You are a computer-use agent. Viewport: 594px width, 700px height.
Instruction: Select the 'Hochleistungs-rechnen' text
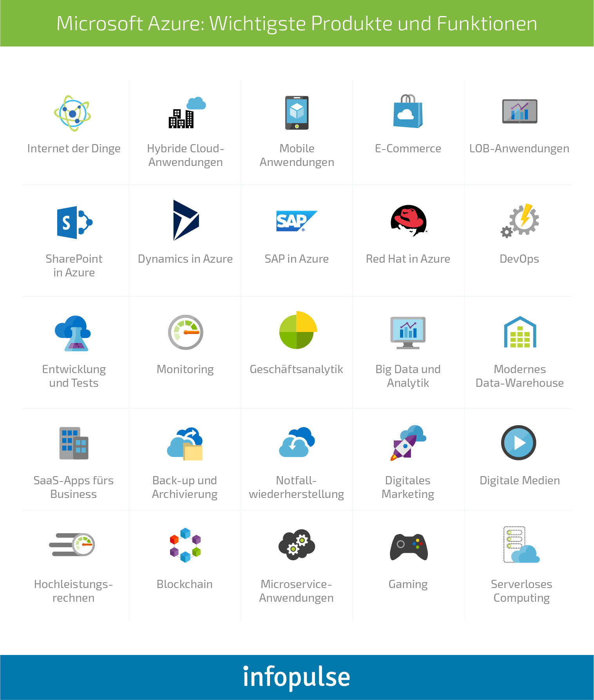pyautogui.click(x=74, y=591)
